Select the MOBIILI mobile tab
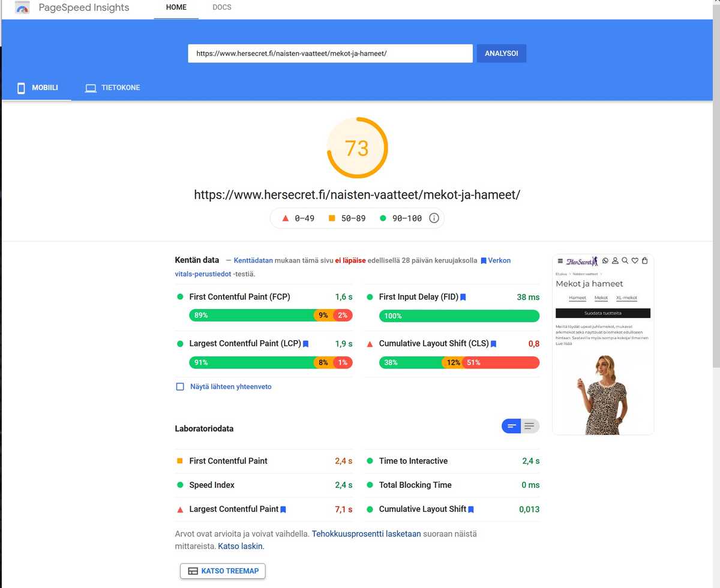The height and width of the screenshot is (588, 720). [37, 88]
